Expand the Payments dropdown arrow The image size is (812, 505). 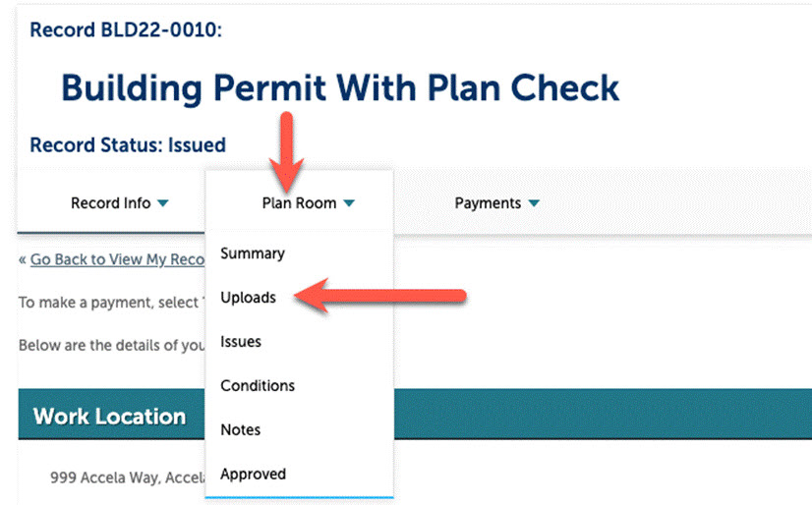coord(534,203)
